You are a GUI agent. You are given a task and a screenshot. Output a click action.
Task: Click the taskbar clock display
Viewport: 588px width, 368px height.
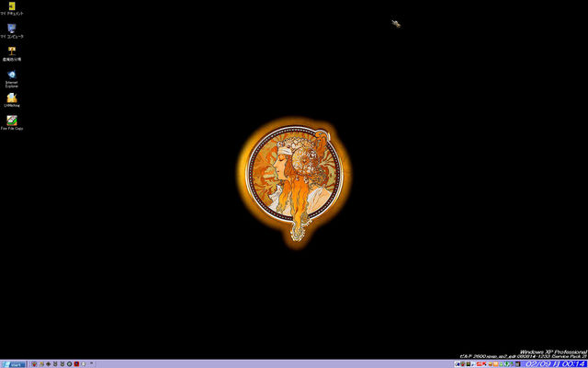coord(555,364)
